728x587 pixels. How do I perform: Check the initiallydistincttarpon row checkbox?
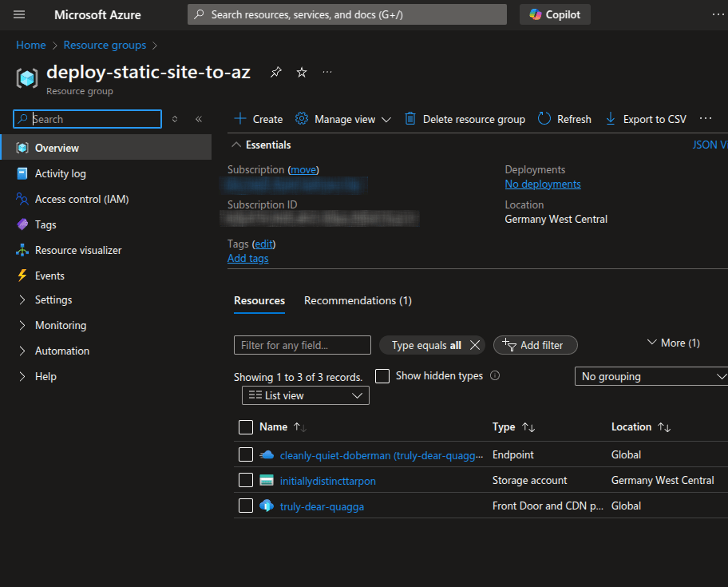246,480
